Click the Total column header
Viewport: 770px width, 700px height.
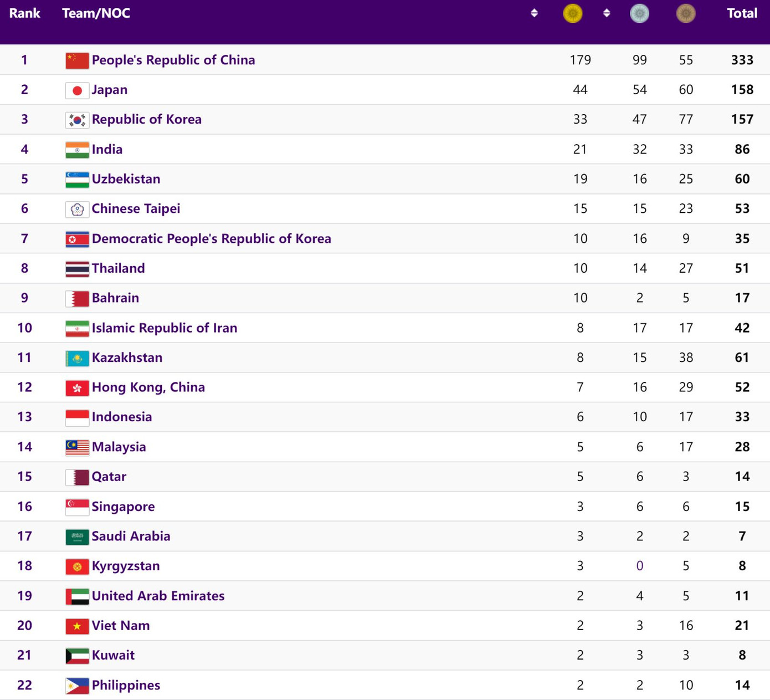pyautogui.click(x=742, y=13)
